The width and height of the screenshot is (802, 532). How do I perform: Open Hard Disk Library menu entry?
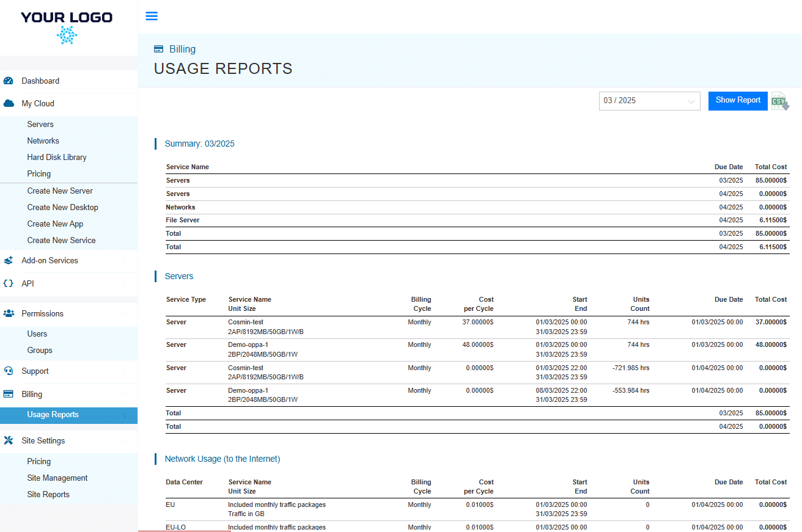coord(55,157)
